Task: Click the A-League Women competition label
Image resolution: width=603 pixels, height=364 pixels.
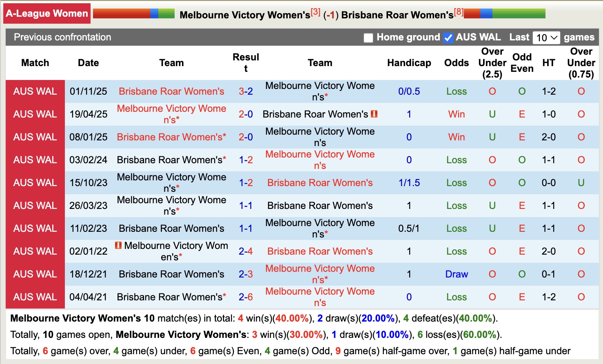Action: coord(47,13)
